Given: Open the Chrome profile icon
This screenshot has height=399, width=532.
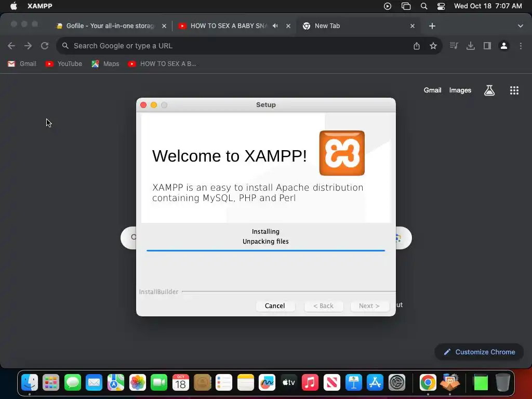Looking at the screenshot, I should point(504,46).
